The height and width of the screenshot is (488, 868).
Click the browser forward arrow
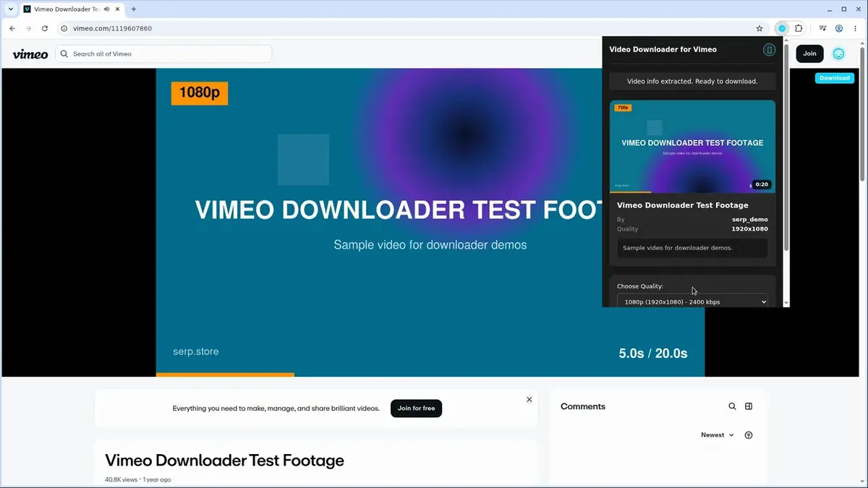pyautogui.click(x=28, y=28)
